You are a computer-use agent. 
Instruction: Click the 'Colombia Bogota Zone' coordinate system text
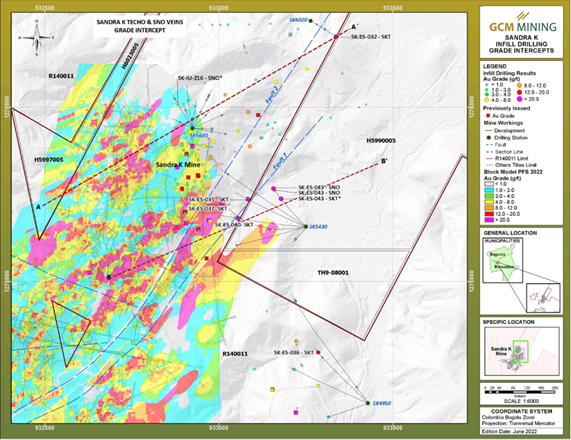point(508,417)
